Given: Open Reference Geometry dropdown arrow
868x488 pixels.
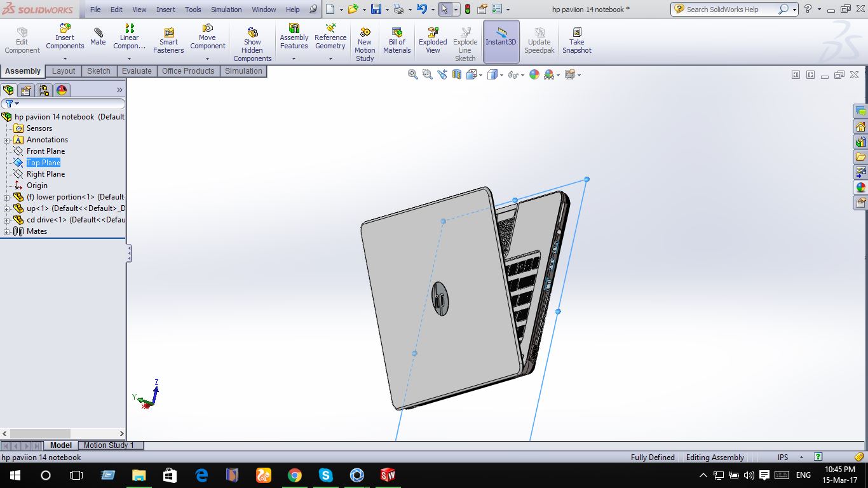Looking at the screenshot, I should (x=330, y=58).
